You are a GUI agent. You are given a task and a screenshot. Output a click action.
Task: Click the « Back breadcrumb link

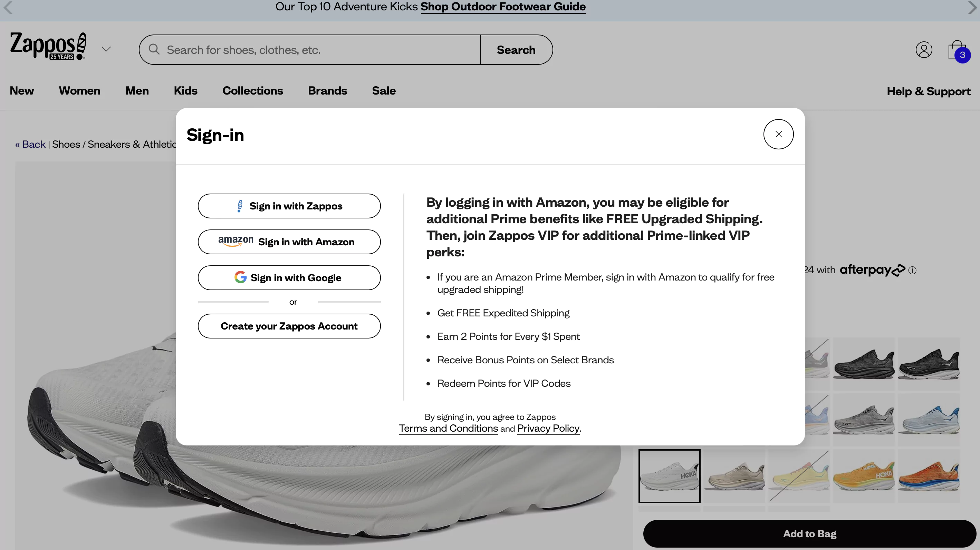click(x=30, y=145)
